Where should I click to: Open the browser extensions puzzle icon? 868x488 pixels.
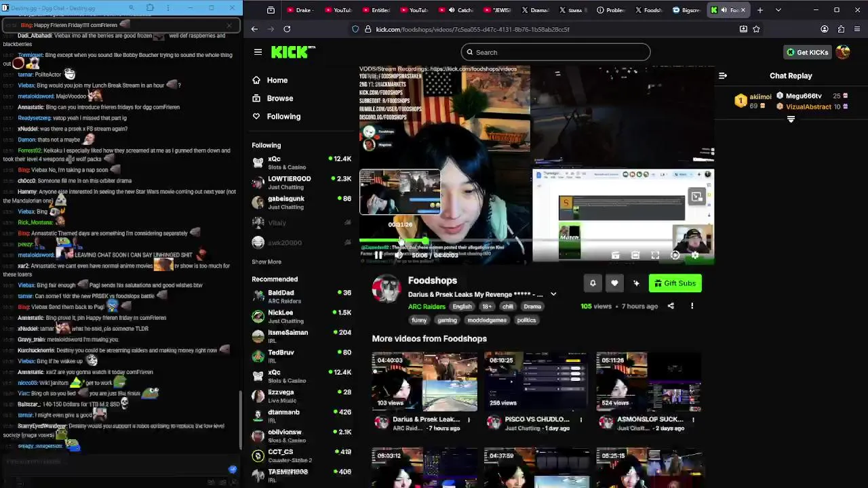[841, 29]
